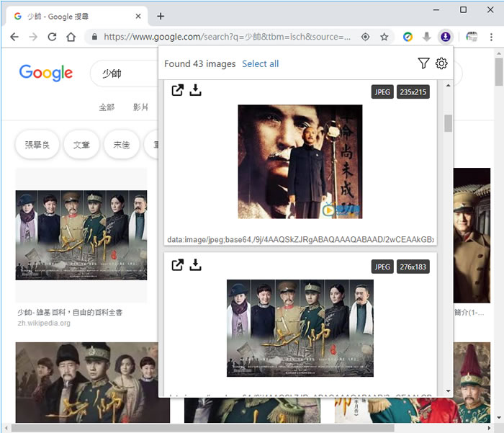Screen dimensions: 504x433
Task: Click the Found 43 images label
Action: pos(200,63)
